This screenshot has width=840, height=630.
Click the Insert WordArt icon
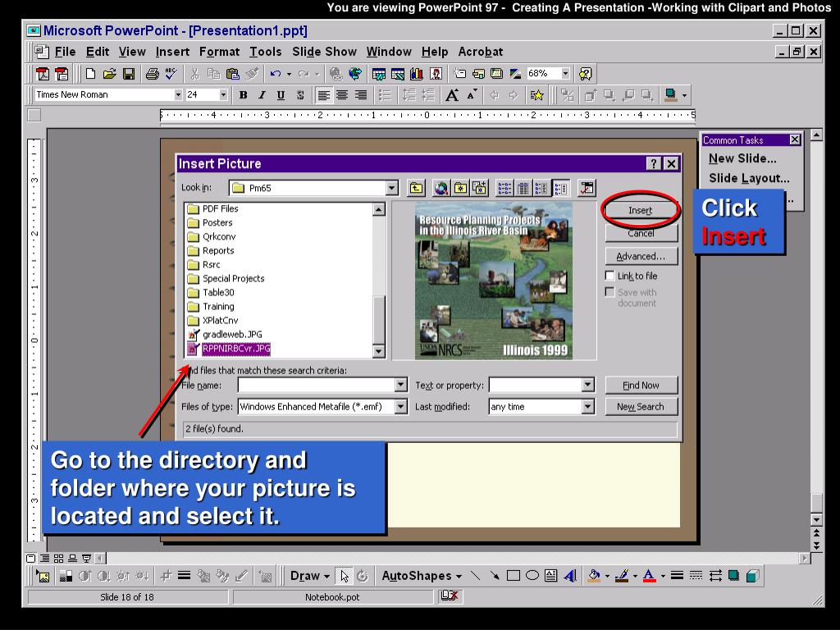tap(570, 576)
